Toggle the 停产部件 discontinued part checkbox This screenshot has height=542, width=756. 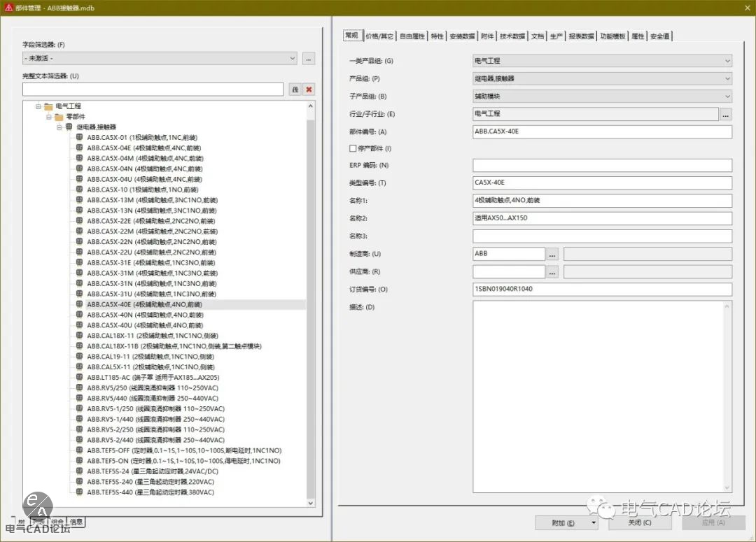point(353,148)
